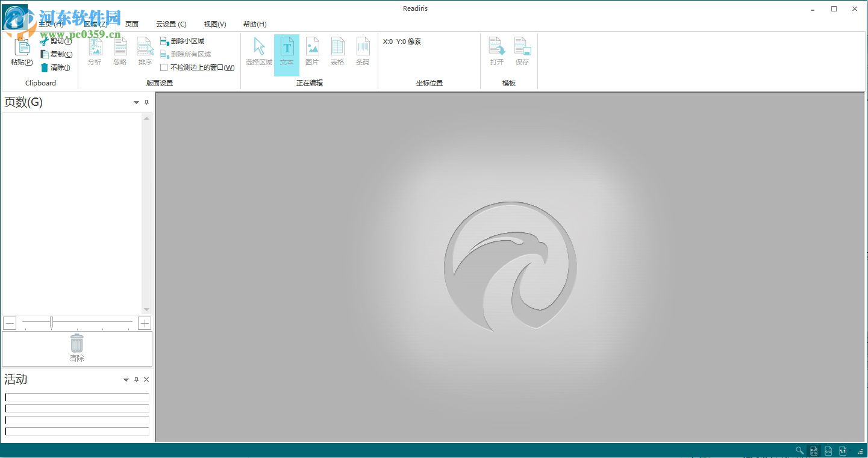Delete small zones (删除小区域)
This screenshot has width=868, height=458.
pyautogui.click(x=183, y=41)
